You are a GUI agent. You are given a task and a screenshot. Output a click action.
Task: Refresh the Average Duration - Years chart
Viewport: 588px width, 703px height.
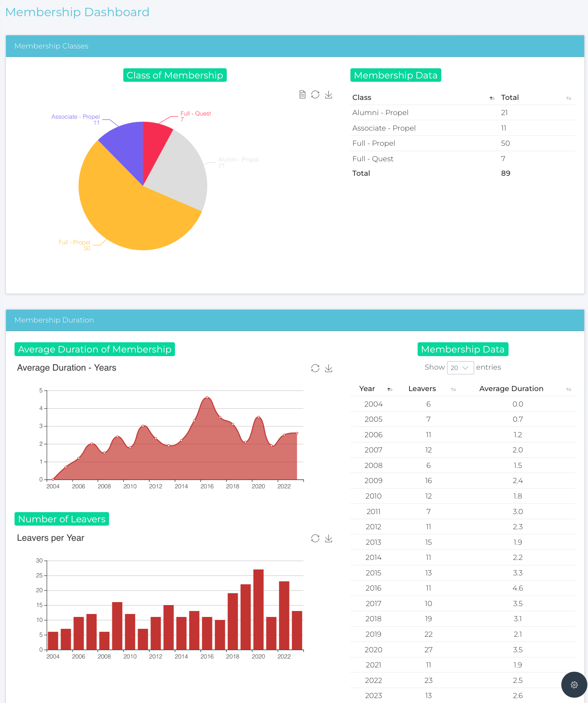click(315, 368)
